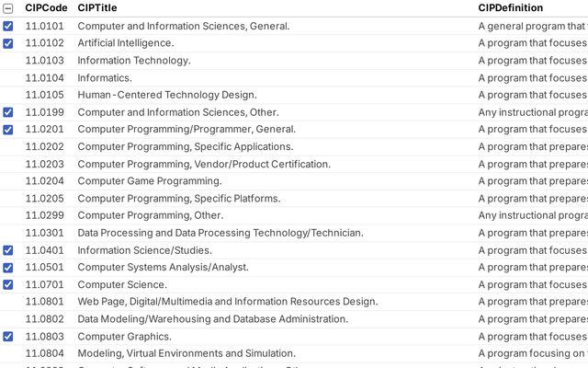This screenshot has width=588, height=368.
Task: Uncheck Information Science/Studies row
Action: tap(8, 250)
